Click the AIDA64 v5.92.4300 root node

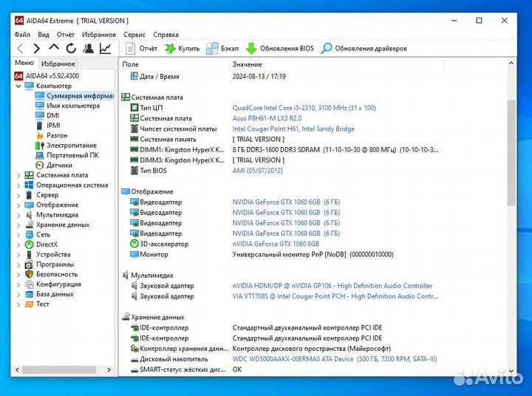click(x=47, y=76)
